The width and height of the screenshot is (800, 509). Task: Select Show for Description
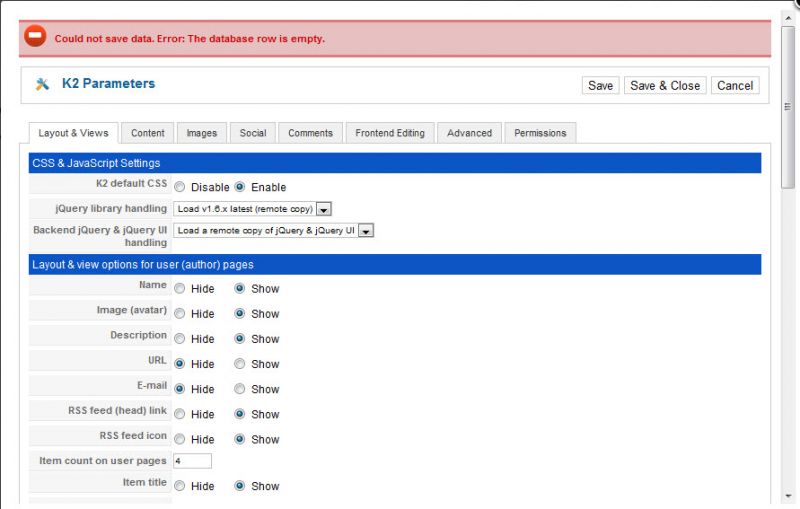click(x=240, y=339)
